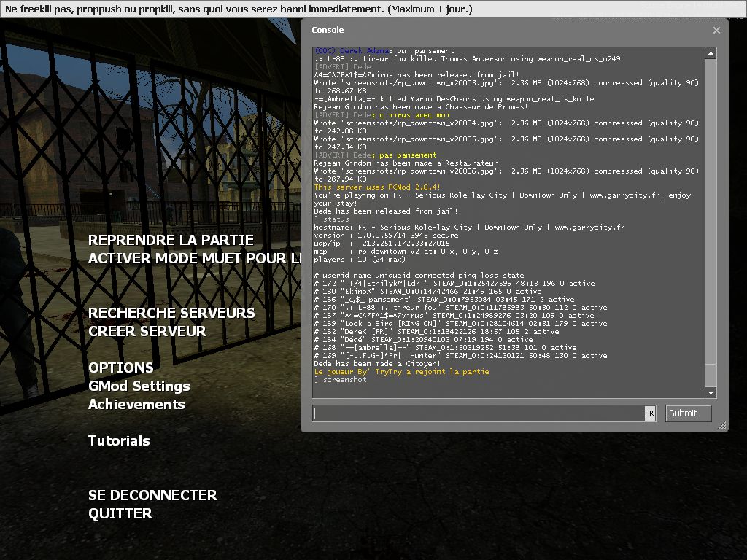
Task: Click '[ADVERT] Dede: c virus avec moi' line
Action: (x=382, y=114)
